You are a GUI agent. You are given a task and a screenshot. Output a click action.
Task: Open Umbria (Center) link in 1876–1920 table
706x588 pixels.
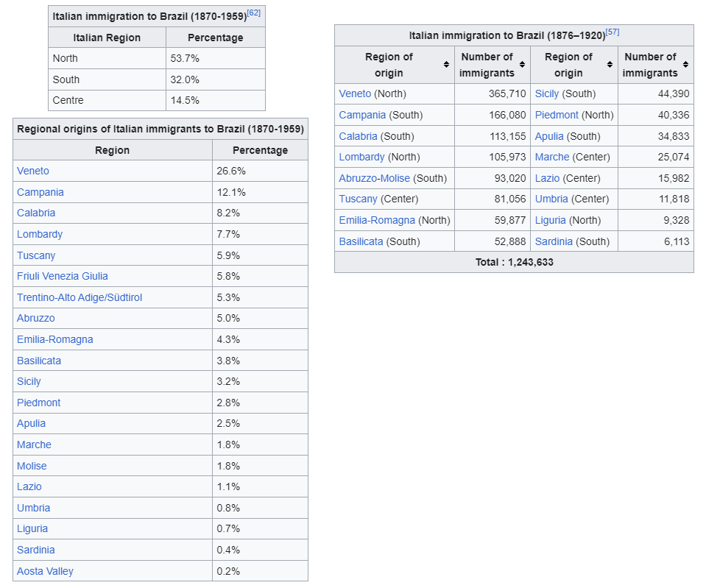pos(551,199)
